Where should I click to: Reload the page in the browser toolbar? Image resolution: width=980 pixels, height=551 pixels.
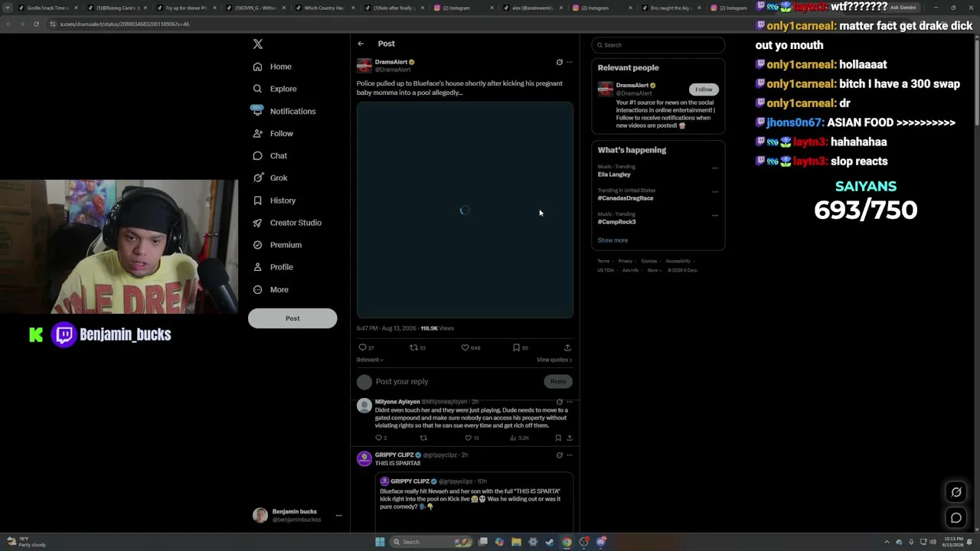(x=36, y=24)
